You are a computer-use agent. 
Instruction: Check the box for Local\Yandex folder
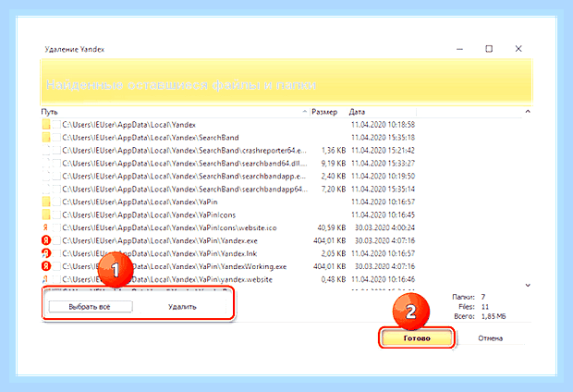(56, 125)
